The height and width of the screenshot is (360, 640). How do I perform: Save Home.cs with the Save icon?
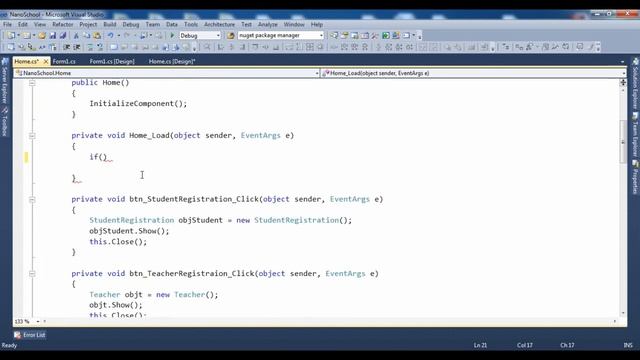pos(53,36)
